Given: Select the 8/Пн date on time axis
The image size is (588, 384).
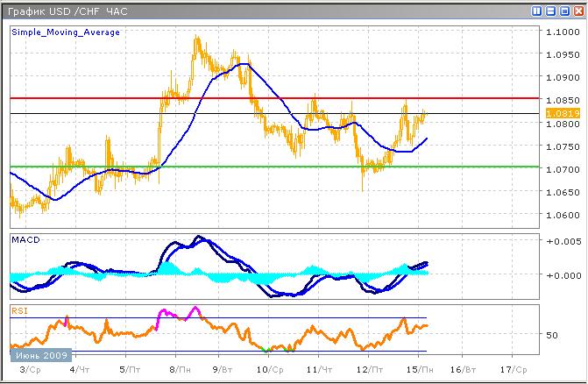Looking at the screenshot, I should coord(182,371).
